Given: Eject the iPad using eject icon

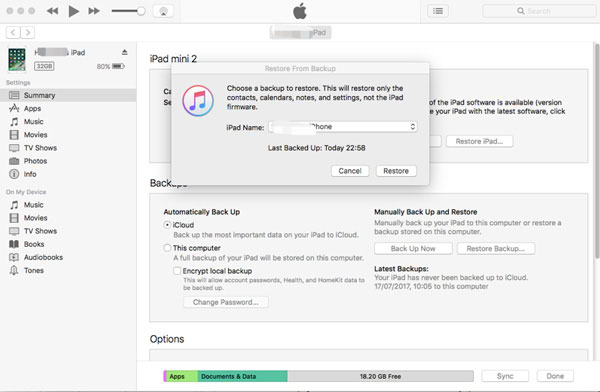Looking at the screenshot, I should pos(124,52).
